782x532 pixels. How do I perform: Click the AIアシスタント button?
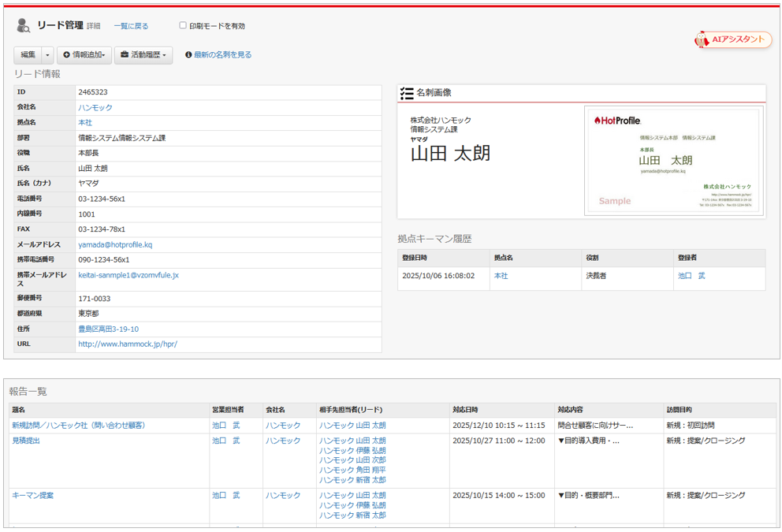click(733, 39)
